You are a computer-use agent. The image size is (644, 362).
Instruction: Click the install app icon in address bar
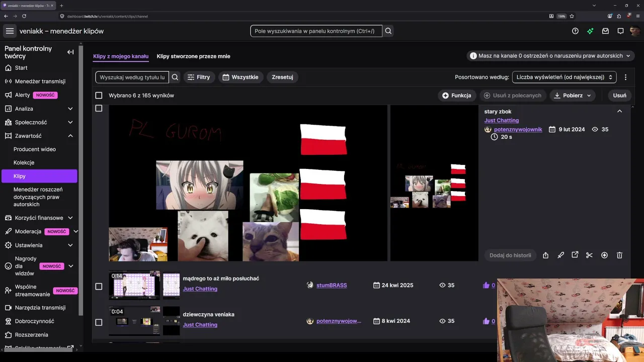click(x=551, y=16)
